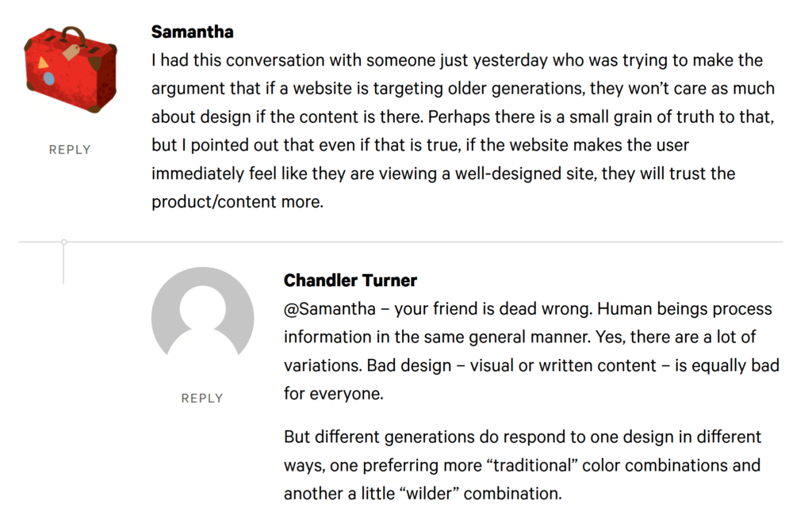Viewport: 812px width, 523px height.
Task: Open Chandler Turner's author name link
Action: 350,280
